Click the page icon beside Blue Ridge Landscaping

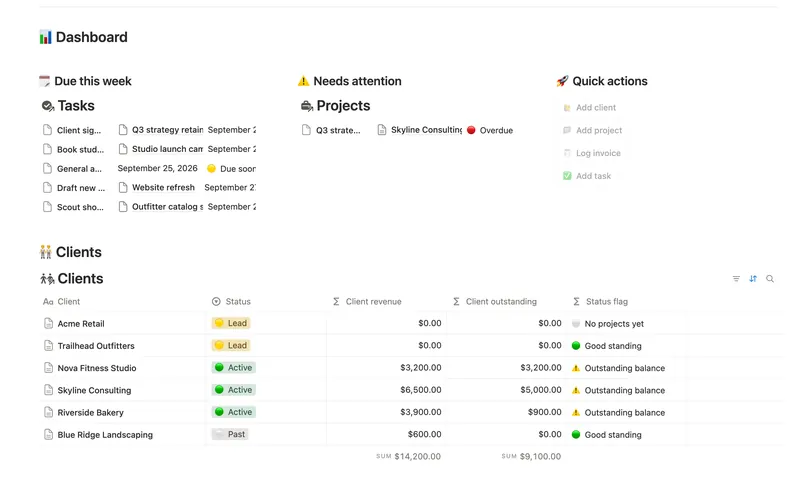[x=48, y=435]
